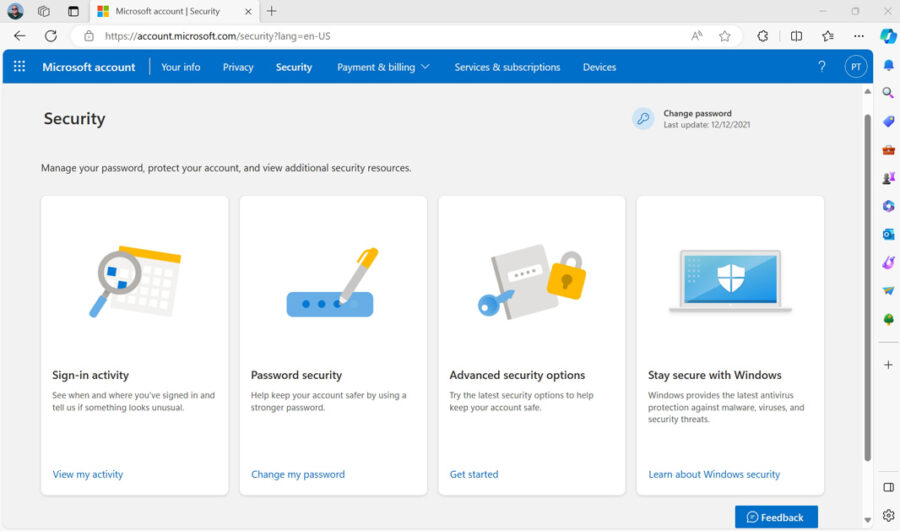Open the PT account avatar menu
Screen dimensions: 900x531
tap(855, 67)
